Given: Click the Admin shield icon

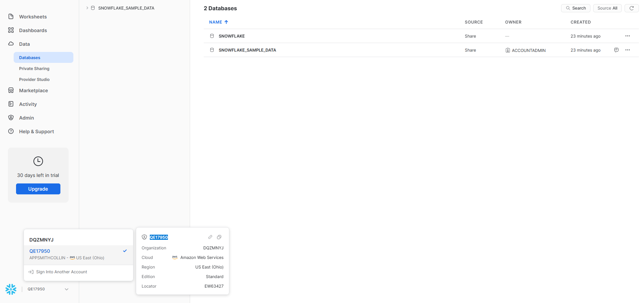Looking at the screenshot, I should (11, 118).
